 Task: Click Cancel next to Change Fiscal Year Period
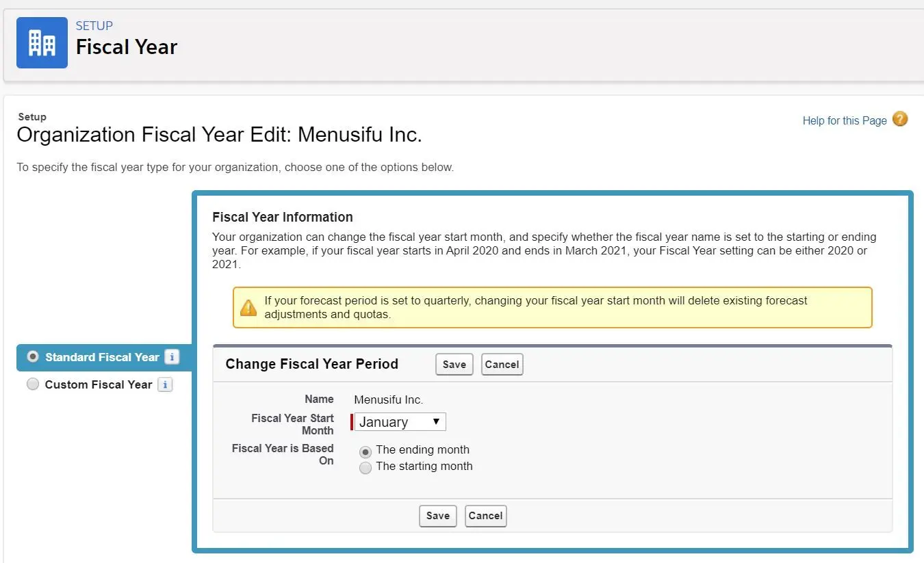502,365
